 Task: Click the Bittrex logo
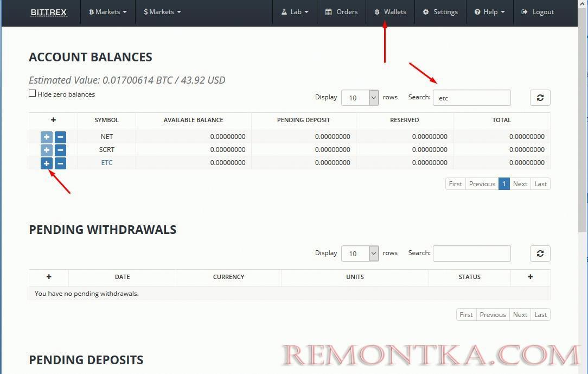(x=48, y=12)
